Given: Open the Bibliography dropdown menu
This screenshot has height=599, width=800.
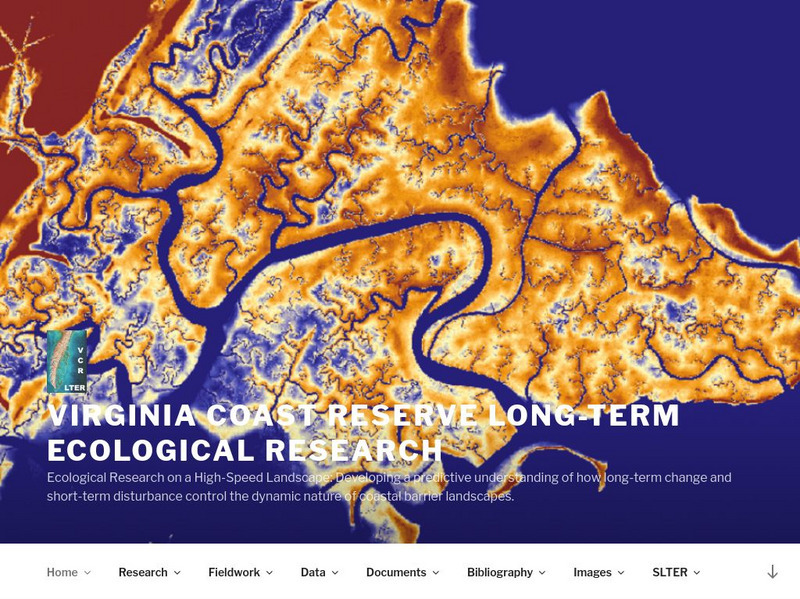Looking at the screenshot, I should (500, 572).
